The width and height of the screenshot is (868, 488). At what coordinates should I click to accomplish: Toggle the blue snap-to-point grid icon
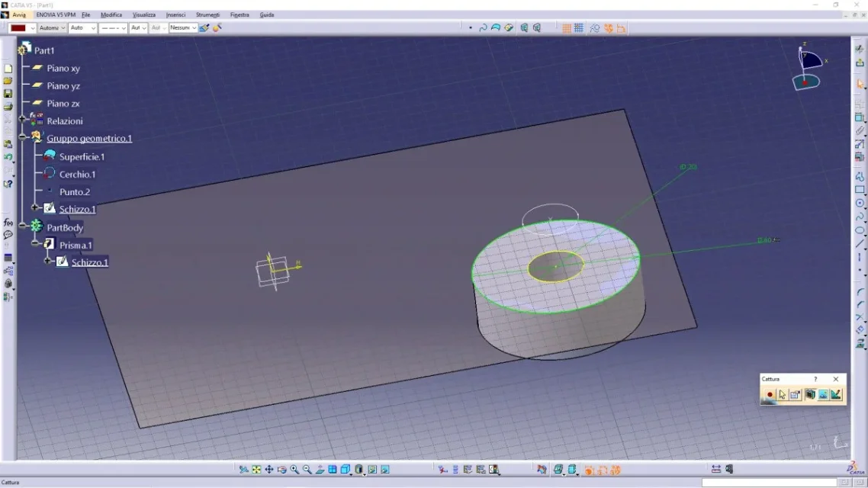579,28
